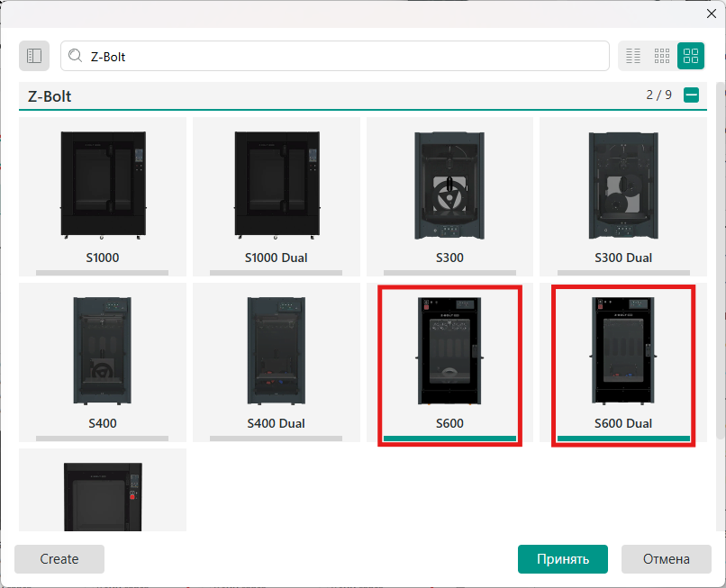726x588 pixels.
Task: Click the S400 label text
Action: (x=103, y=423)
